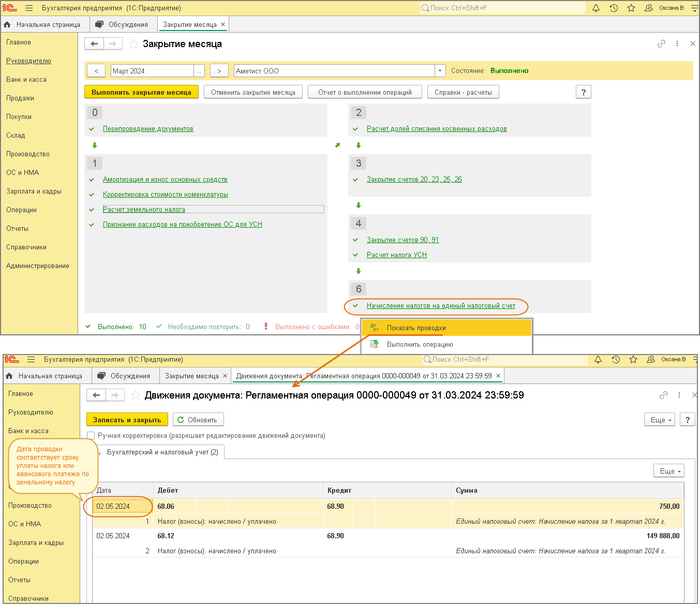
Task: Switch to Обсуждения tab in upper window
Action: coord(123,24)
